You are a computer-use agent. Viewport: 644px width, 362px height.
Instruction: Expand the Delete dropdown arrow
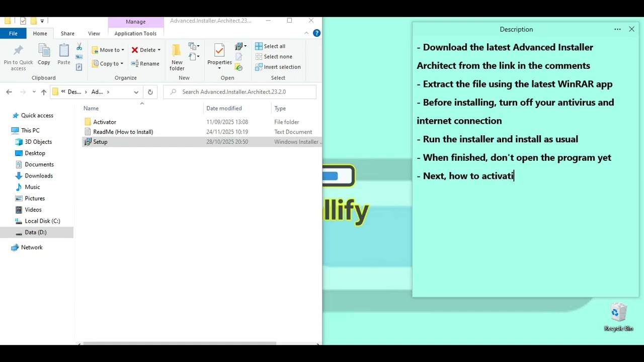pos(159,50)
